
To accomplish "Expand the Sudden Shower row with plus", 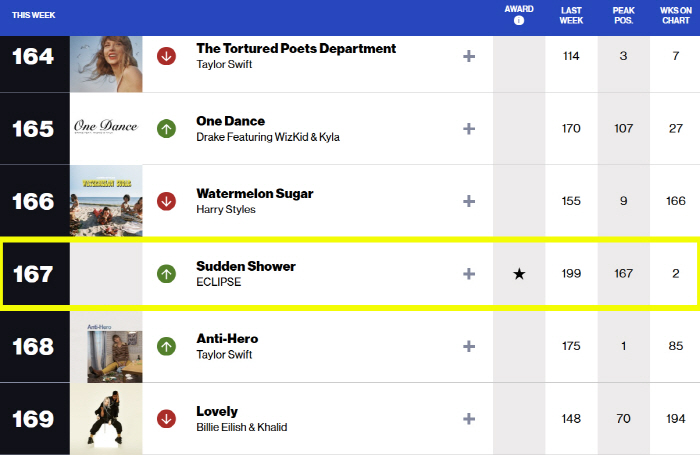I will point(469,274).
